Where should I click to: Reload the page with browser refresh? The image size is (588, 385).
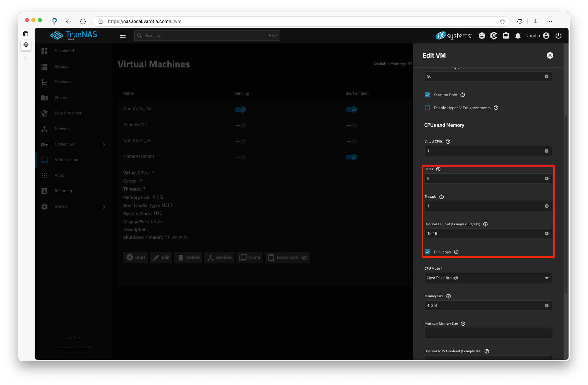coord(83,21)
